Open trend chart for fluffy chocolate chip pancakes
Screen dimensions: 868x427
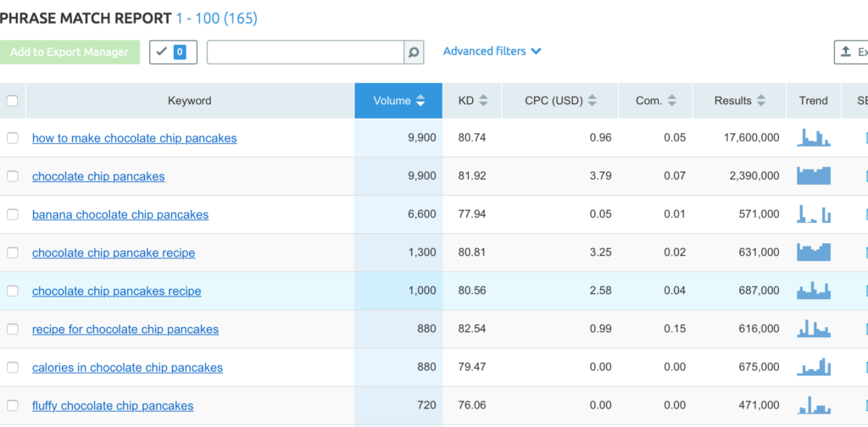pyautogui.click(x=814, y=405)
